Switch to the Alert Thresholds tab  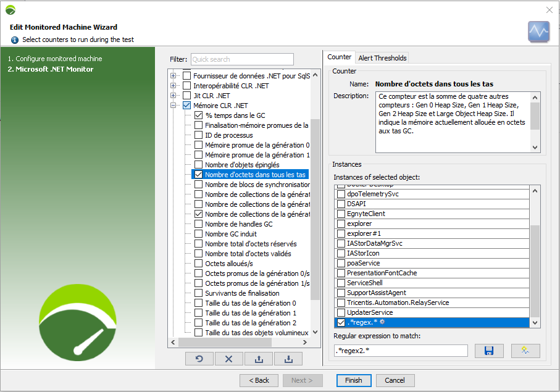coord(382,58)
